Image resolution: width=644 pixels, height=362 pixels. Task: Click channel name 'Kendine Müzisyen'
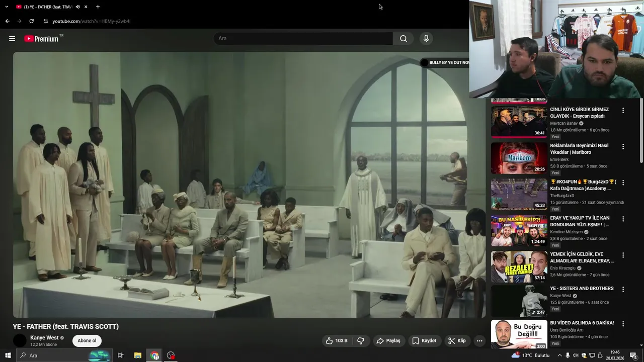[x=566, y=232]
